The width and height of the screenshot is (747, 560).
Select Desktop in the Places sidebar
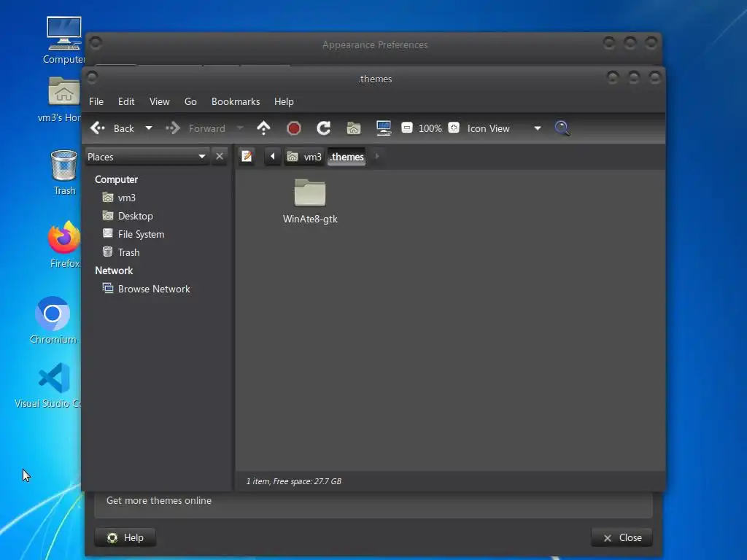pos(128,216)
